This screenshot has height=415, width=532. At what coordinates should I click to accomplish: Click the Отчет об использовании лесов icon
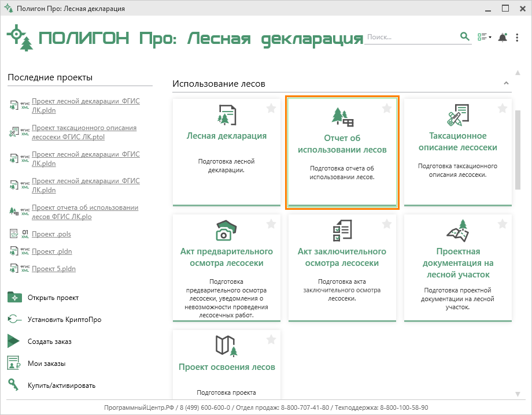click(x=342, y=117)
